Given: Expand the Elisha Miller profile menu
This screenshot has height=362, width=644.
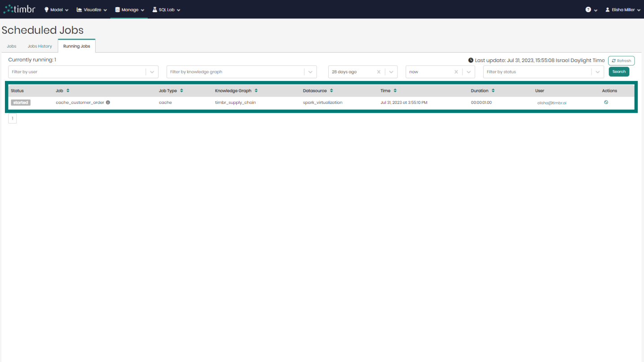Looking at the screenshot, I should pyautogui.click(x=622, y=9).
